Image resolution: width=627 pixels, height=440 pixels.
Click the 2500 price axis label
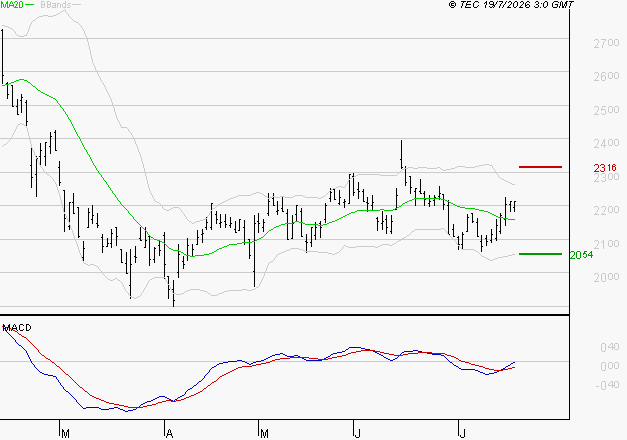point(606,110)
